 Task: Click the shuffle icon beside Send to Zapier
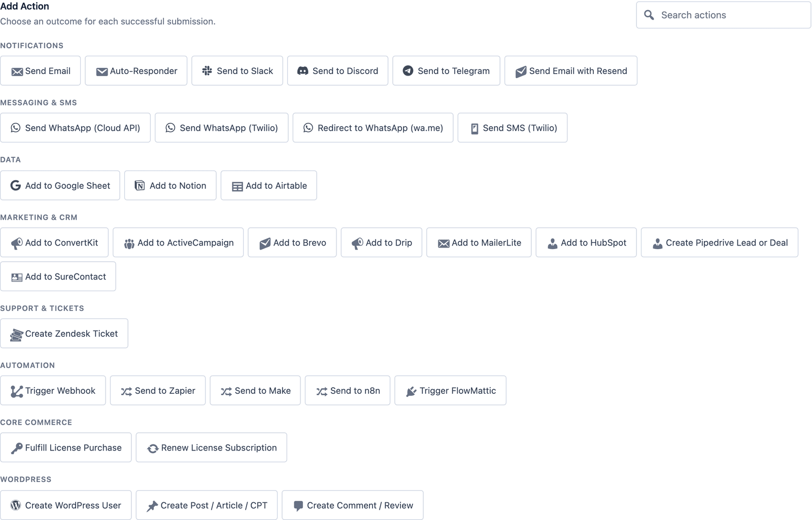click(x=126, y=392)
